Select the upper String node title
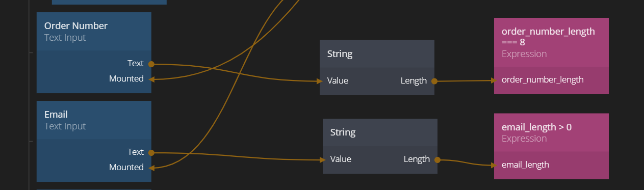Viewport: 644px width, 190px height. pyautogui.click(x=340, y=54)
